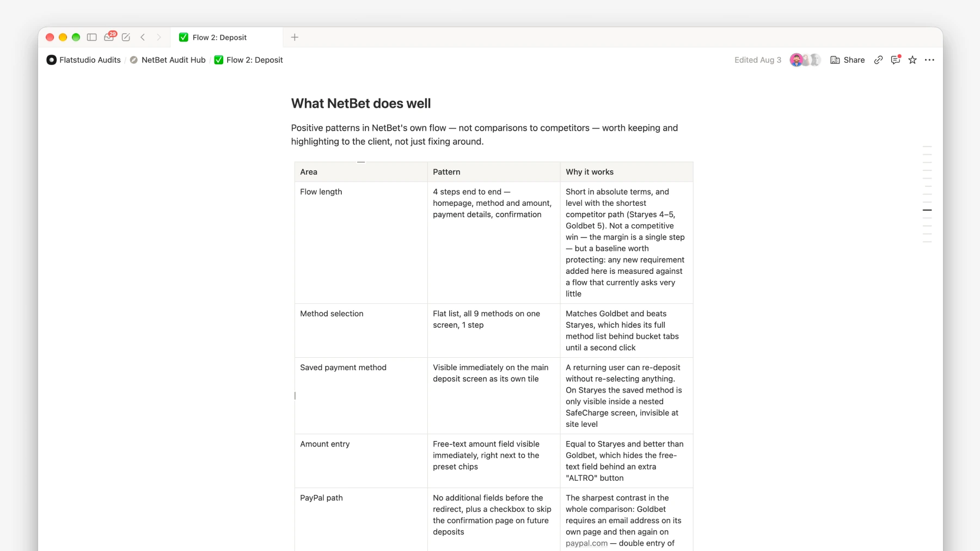This screenshot has width=980, height=551.
Task: Go back with the left chevron
Action: click(x=143, y=37)
